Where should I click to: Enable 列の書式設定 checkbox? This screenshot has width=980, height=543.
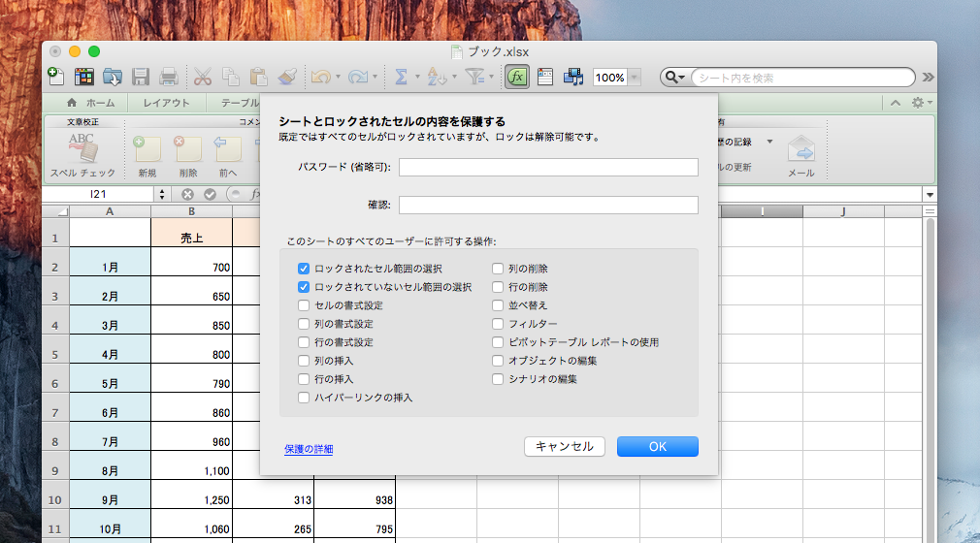(x=304, y=324)
